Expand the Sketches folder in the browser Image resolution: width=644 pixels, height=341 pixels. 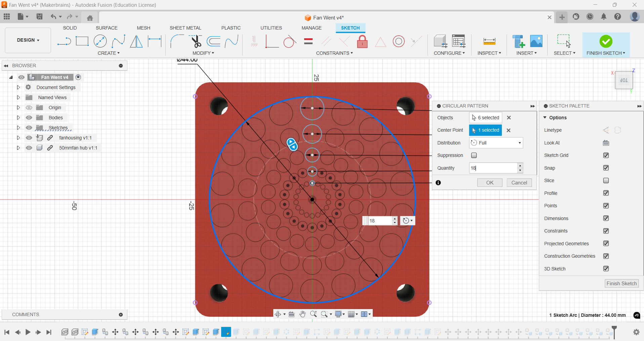pos(18,128)
